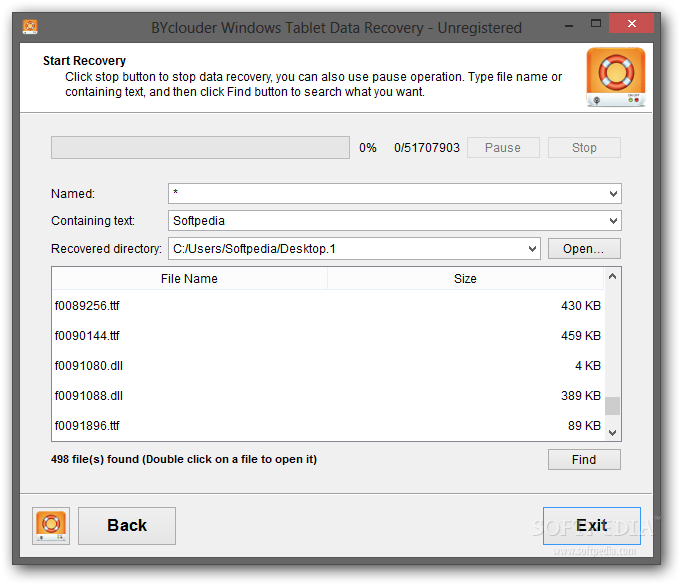
Task: Select the file f0091080.dll
Action: [x=89, y=366]
